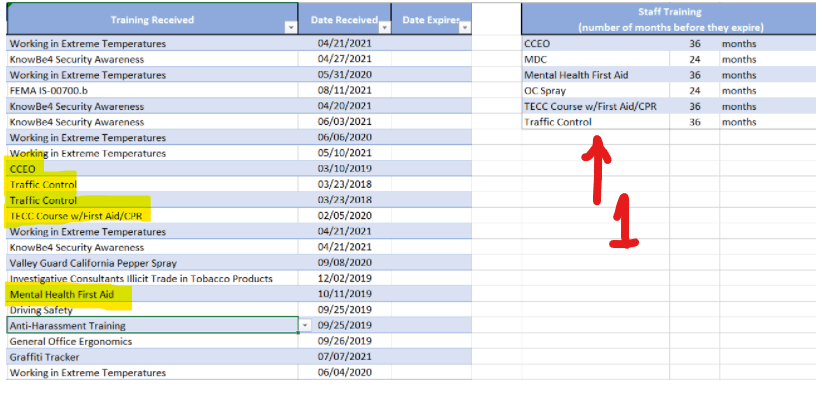The image size is (823, 398).
Task: Select the date 08/11/2021
Action: 344,90
